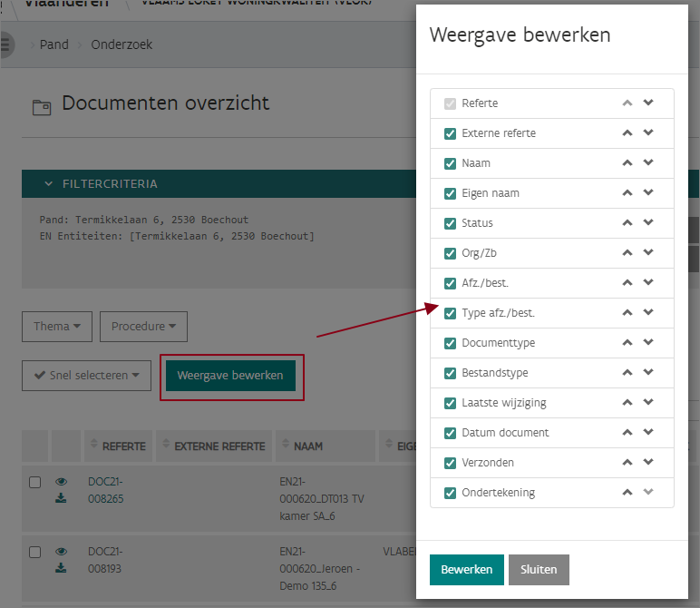View document DOC21-008265 with eye icon
The image size is (700, 608).
[x=62, y=482]
